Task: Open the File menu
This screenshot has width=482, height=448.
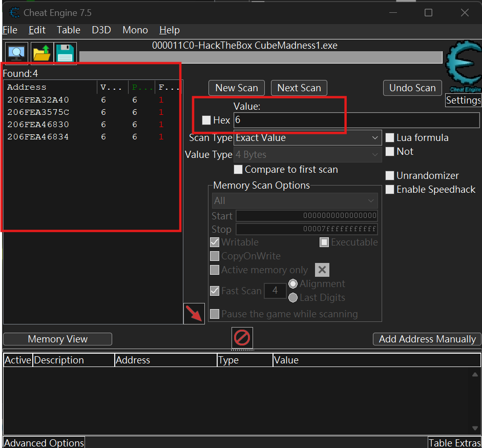Action: pyautogui.click(x=10, y=30)
